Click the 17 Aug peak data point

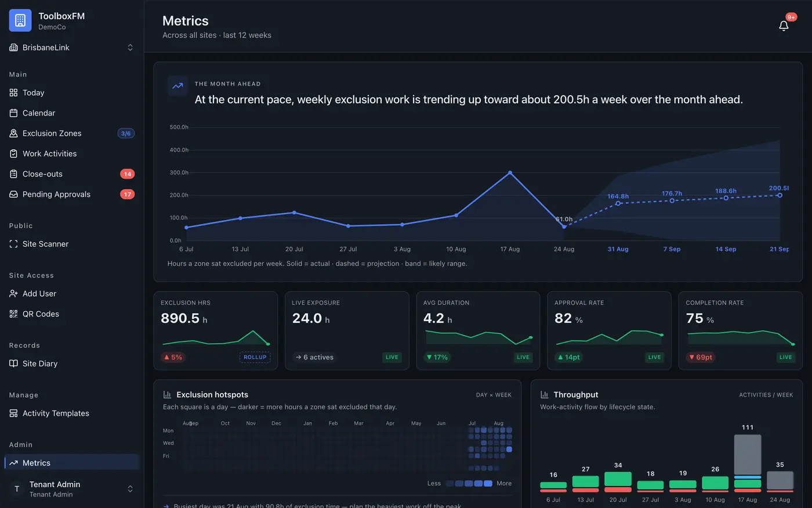point(510,173)
